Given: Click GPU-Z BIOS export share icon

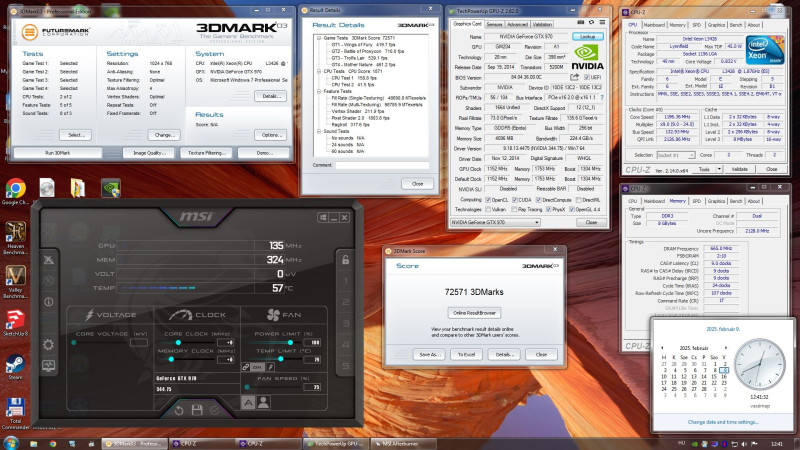Looking at the screenshot, I should pyautogui.click(x=574, y=77).
